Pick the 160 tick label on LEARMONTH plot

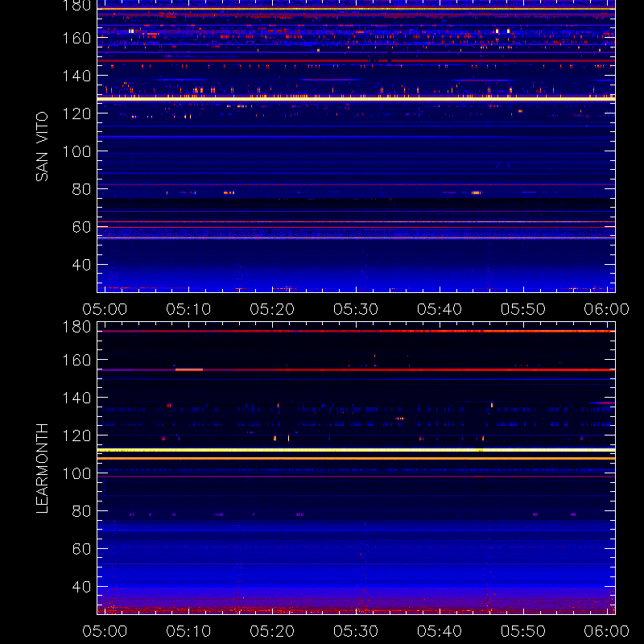click(76, 360)
